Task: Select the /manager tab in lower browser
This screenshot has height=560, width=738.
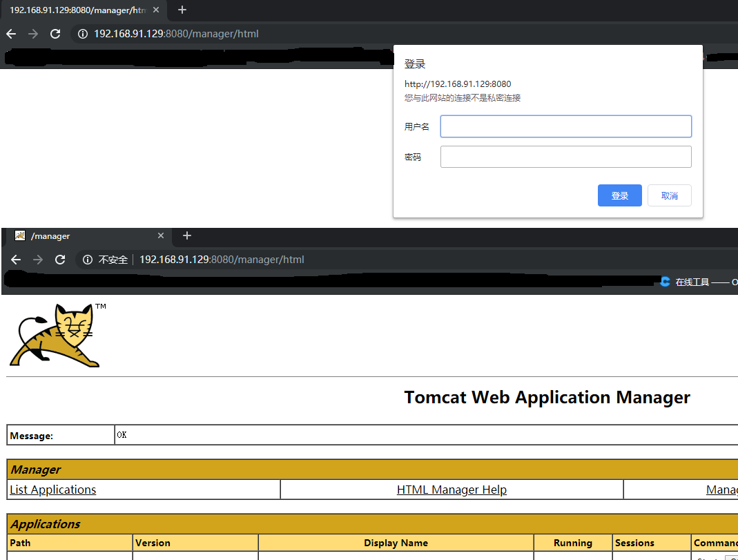Action: 90,235
